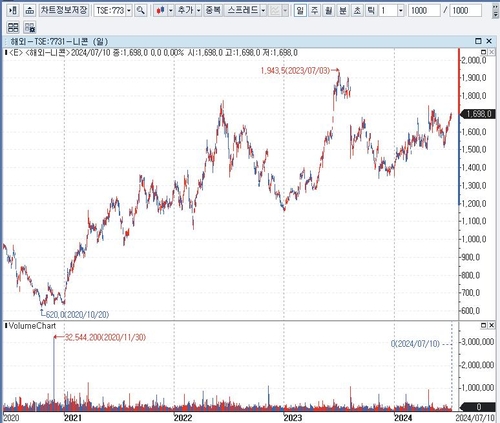
Task: Click the panel toggle icon at toolbar start
Action: pyautogui.click(x=13, y=11)
